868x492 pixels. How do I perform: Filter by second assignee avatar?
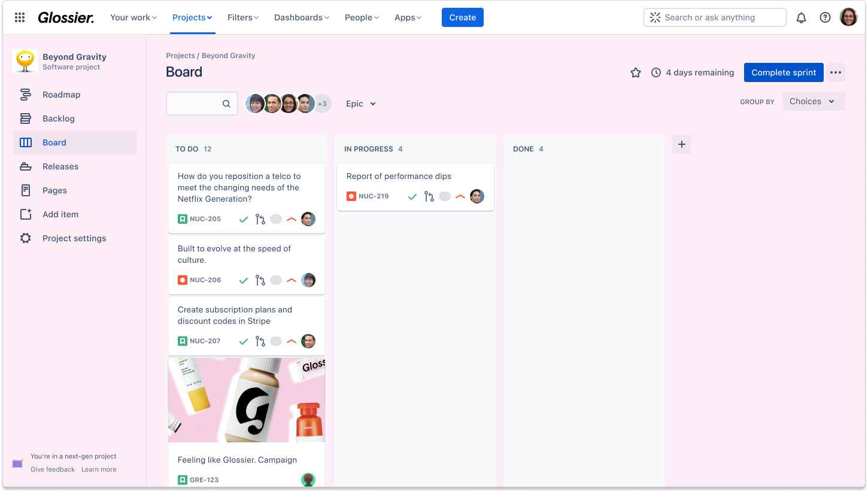272,104
